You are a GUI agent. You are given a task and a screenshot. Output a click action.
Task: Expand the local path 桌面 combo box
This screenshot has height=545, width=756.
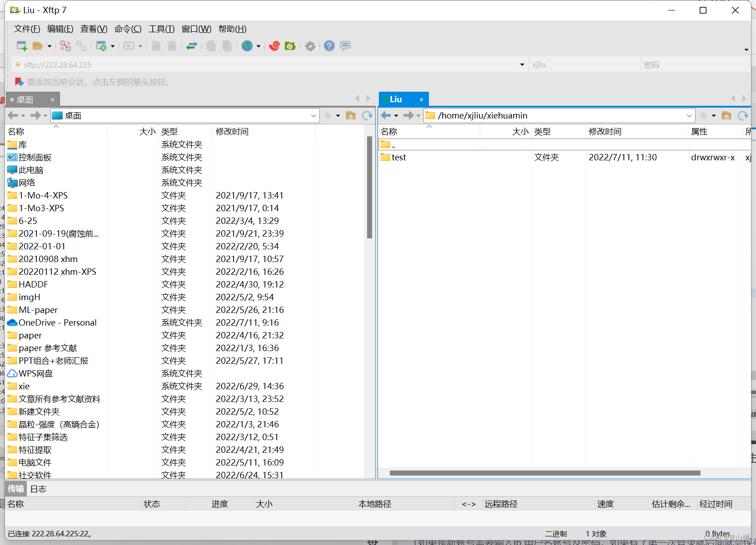point(313,115)
